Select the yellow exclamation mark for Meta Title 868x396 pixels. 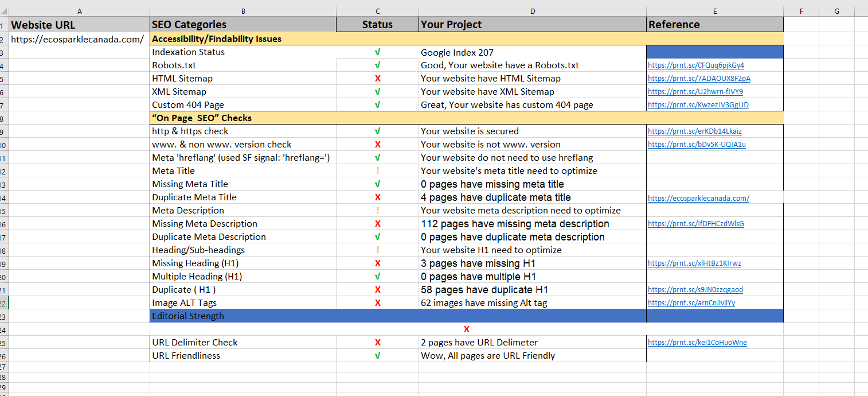coord(377,171)
